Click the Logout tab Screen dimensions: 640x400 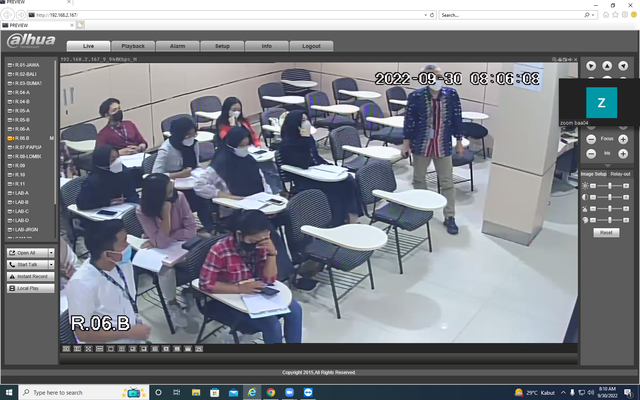pos(311,46)
